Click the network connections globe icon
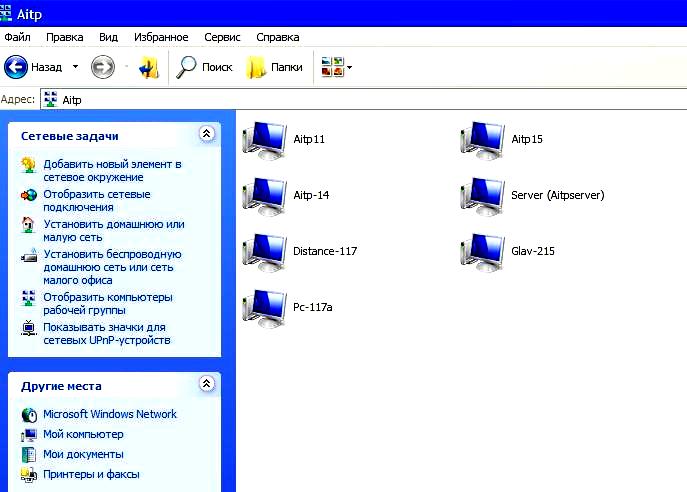 (29, 195)
